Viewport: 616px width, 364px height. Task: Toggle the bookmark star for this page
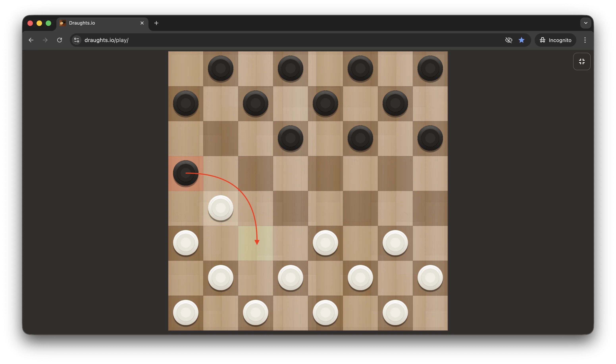pyautogui.click(x=522, y=40)
